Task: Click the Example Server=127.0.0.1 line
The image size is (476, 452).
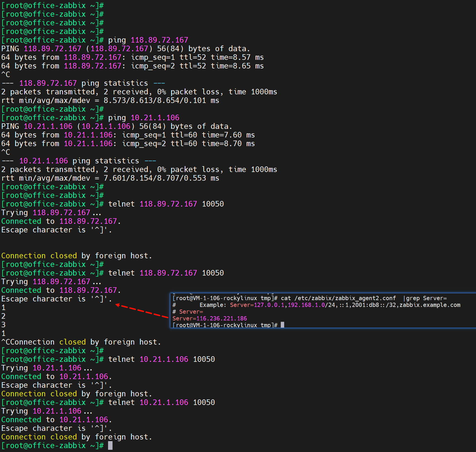Action: (316, 305)
